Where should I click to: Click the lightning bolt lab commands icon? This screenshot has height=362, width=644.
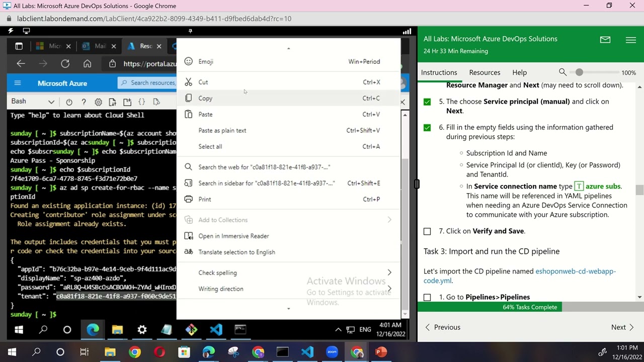tap(11, 31)
